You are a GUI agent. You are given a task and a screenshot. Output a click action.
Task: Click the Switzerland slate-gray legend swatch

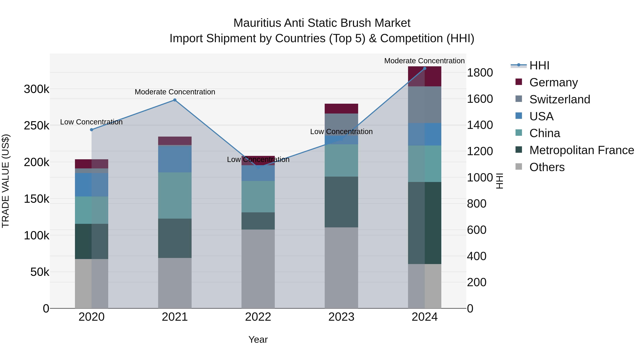click(519, 99)
